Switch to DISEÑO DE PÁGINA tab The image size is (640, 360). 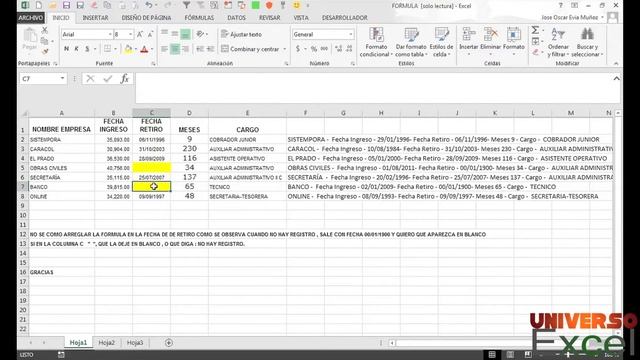[x=146, y=18]
